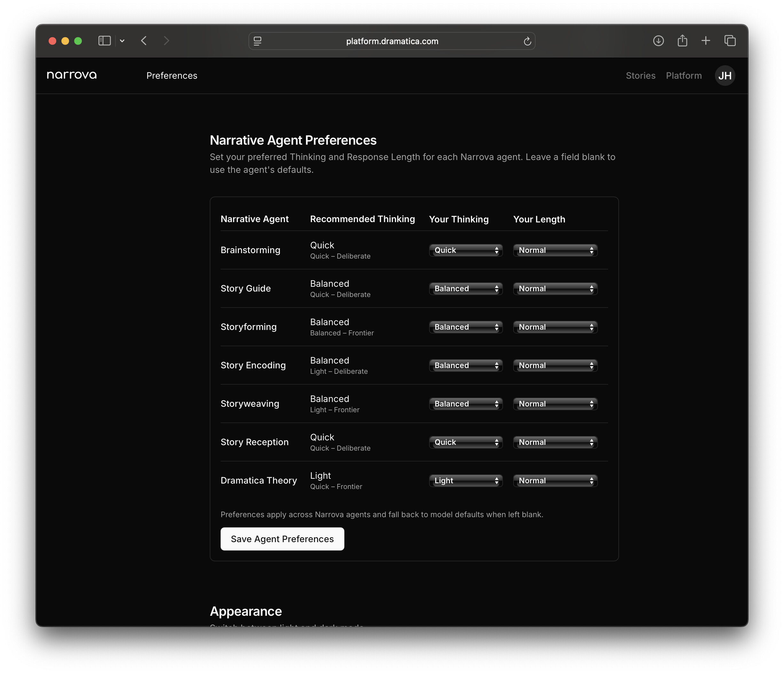Toggle the Safari sidebar icon
Viewport: 784px width, 674px height.
105,41
